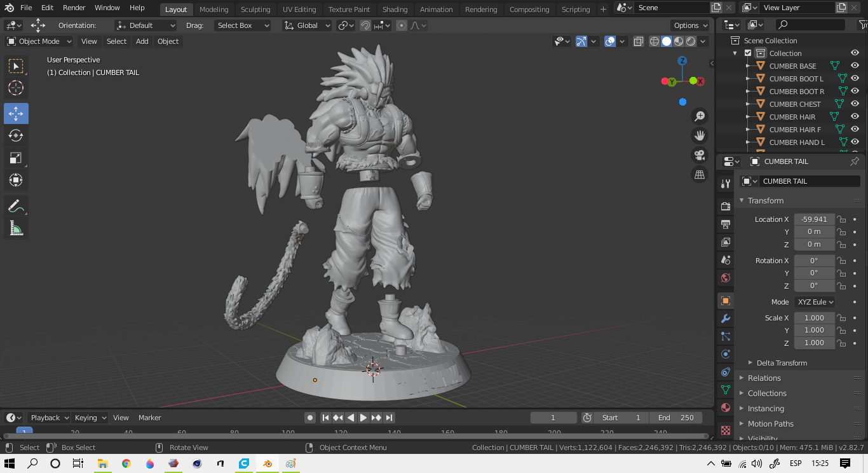This screenshot has height=473, width=868.
Task: Activate the Rotate tool
Action: tap(16, 135)
